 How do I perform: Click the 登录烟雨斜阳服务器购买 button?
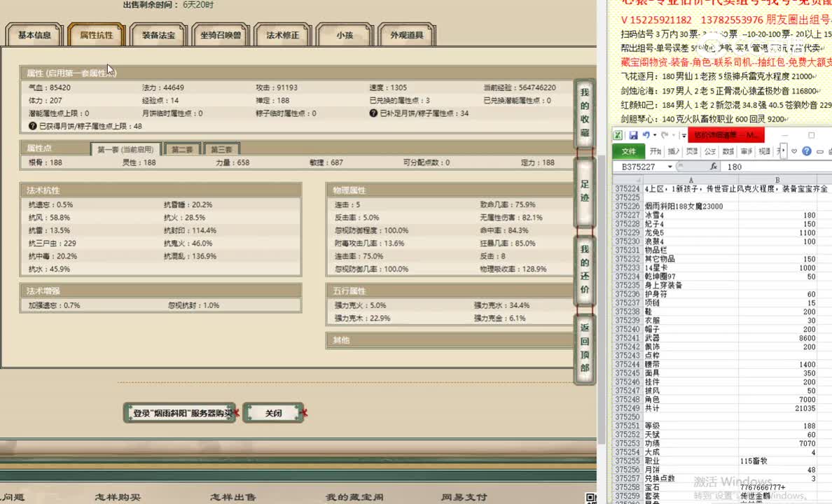pyautogui.click(x=179, y=412)
